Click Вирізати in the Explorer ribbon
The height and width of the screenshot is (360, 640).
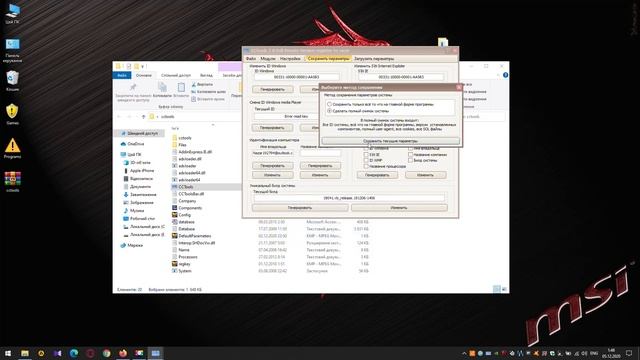202,84
